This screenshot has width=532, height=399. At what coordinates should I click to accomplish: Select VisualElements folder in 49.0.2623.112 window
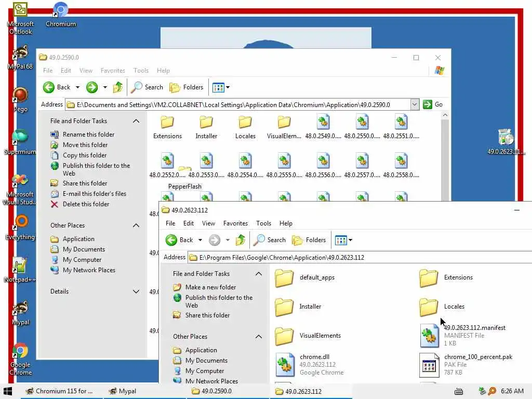308,336
